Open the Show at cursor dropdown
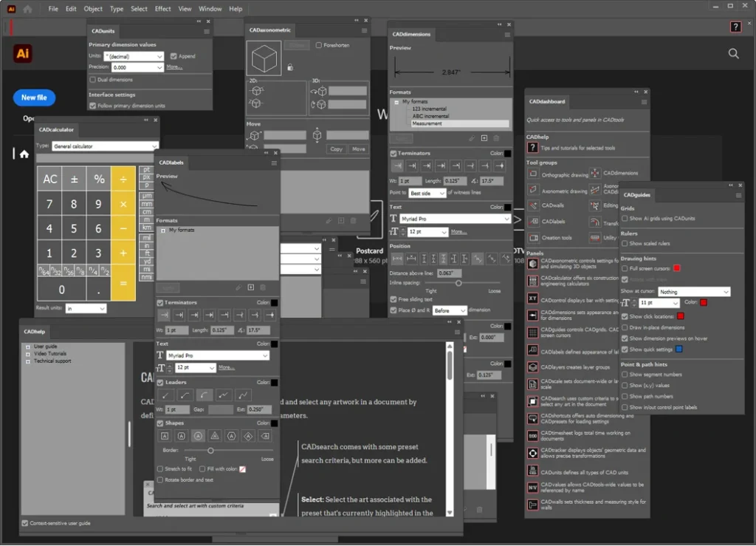756x546 pixels. (693, 292)
